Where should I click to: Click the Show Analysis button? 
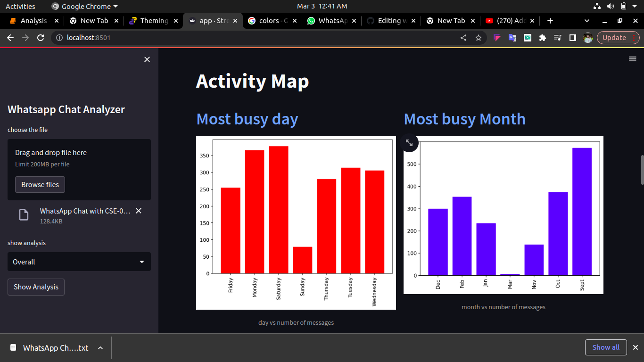[36, 287]
